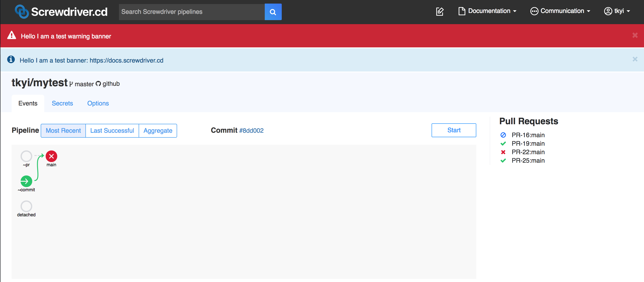Image resolution: width=644 pixels, height=282 pixels.
Task: Click the github label text
Action: pyautogui.click(x=111, y=84)
